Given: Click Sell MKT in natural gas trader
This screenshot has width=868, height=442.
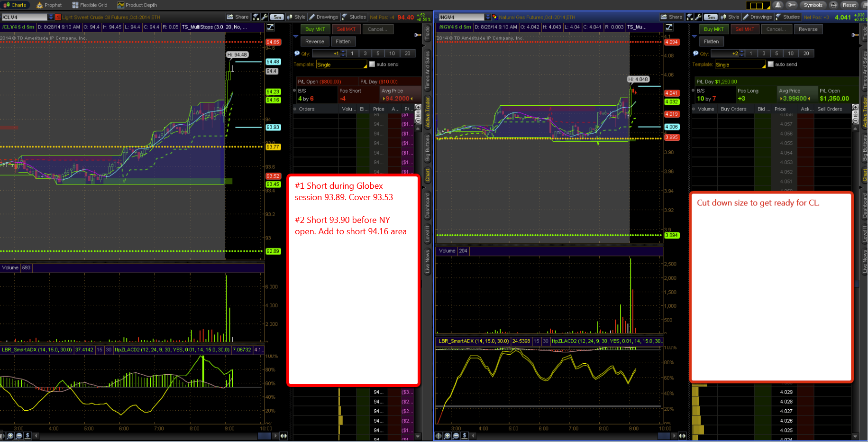Looking at the screenshot, I should point(745,29).
